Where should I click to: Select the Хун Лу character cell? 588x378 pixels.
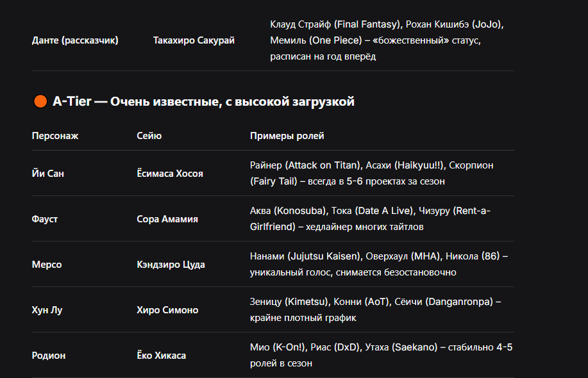47,310
